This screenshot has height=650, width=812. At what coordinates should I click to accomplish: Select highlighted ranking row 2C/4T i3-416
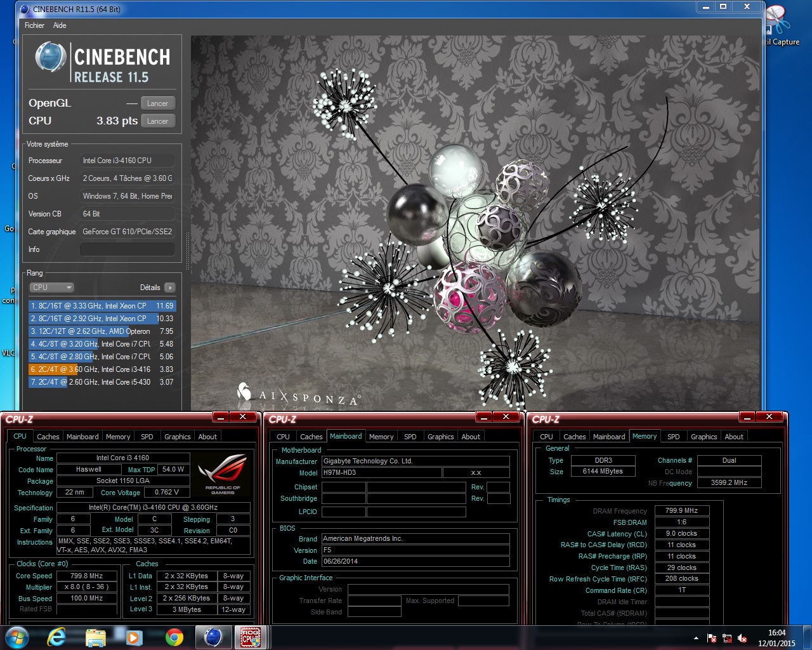[101, 369]
